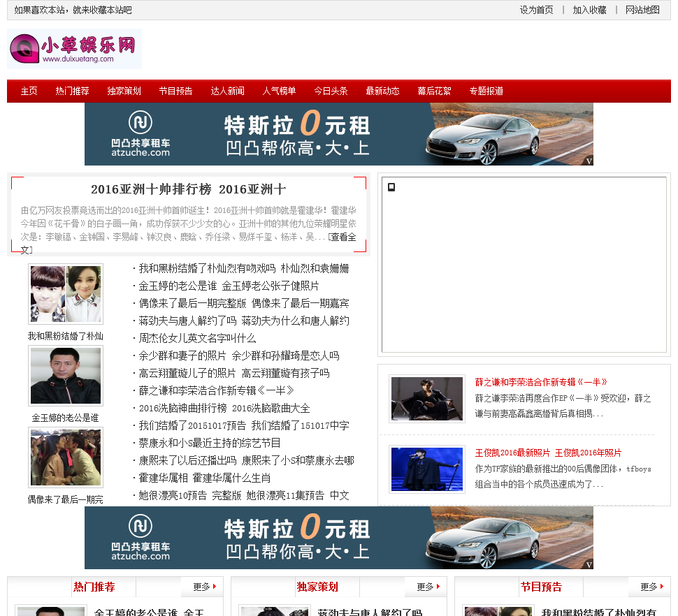The width and height of the screenshot is (678, 616).
Task: Click caption 我和黑粉结婚了朴灿
Action: tap(65, 336)
